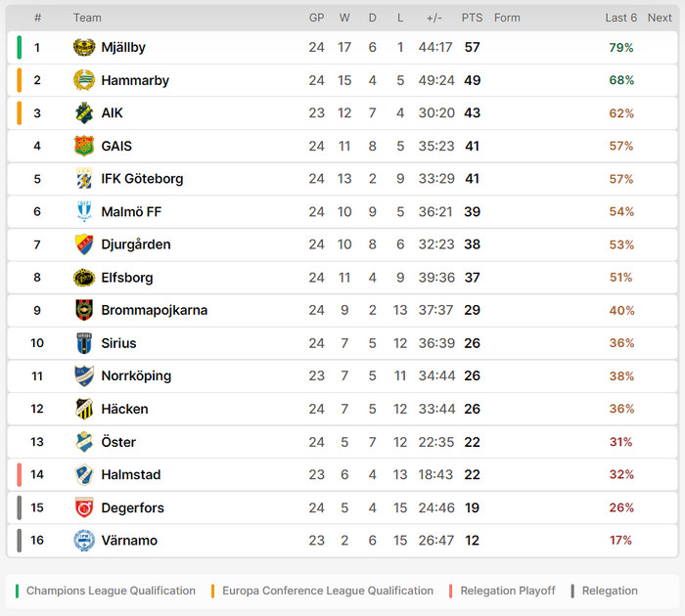
Task: Sort table by PTS column header
Action: point(472,18)
